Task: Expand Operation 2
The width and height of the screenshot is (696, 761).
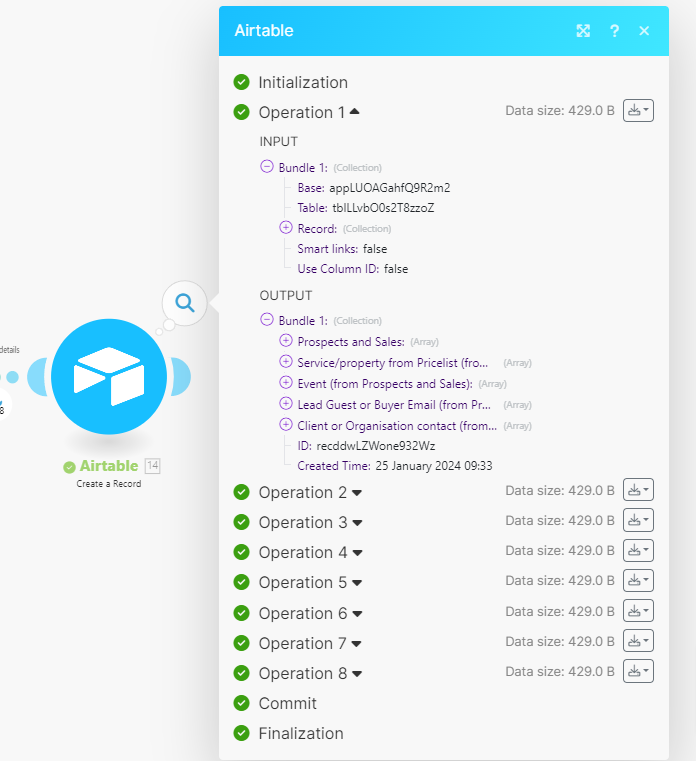Action: point(357,493)
